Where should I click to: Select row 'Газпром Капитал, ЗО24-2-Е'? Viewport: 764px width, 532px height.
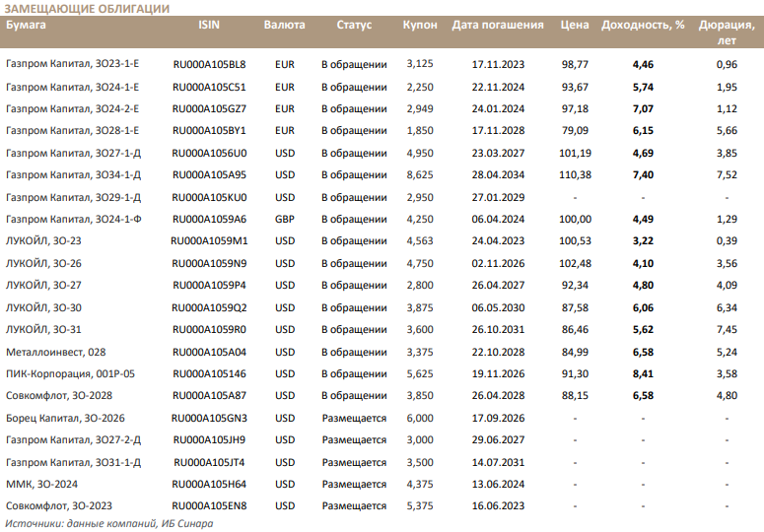[382, 109]
